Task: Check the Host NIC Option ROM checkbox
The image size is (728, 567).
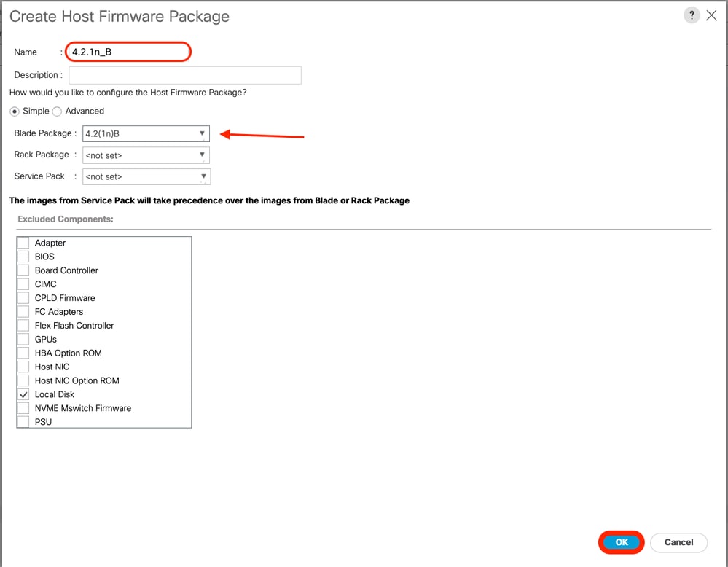Action: click(x=23, y=380)
